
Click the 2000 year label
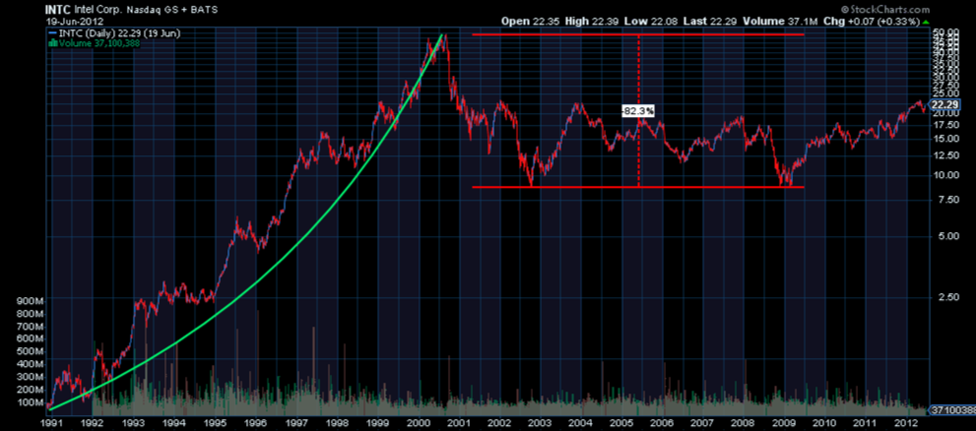[418, 423]
